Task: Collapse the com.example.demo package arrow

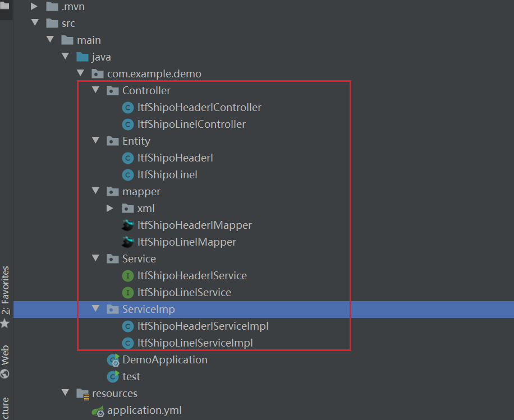Action: click(x=81, y=73)
